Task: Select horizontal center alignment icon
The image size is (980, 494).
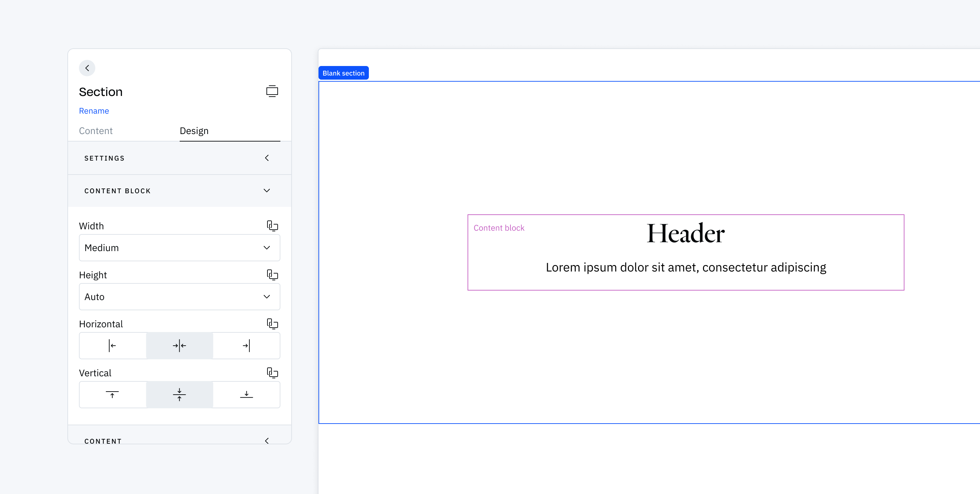Action: tap(180, 345)
